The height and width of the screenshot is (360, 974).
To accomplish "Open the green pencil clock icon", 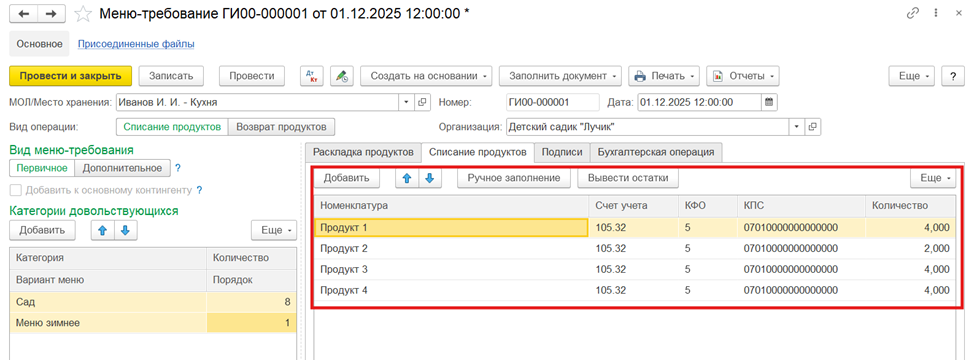I will (342, 76).
